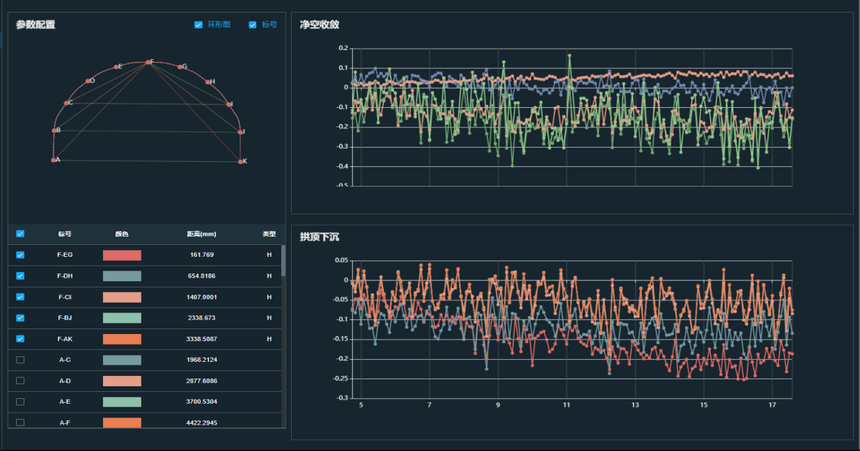Click the 参数配置 panel title
This screenshot has width=860, height=451.
[x=36, y=25]
